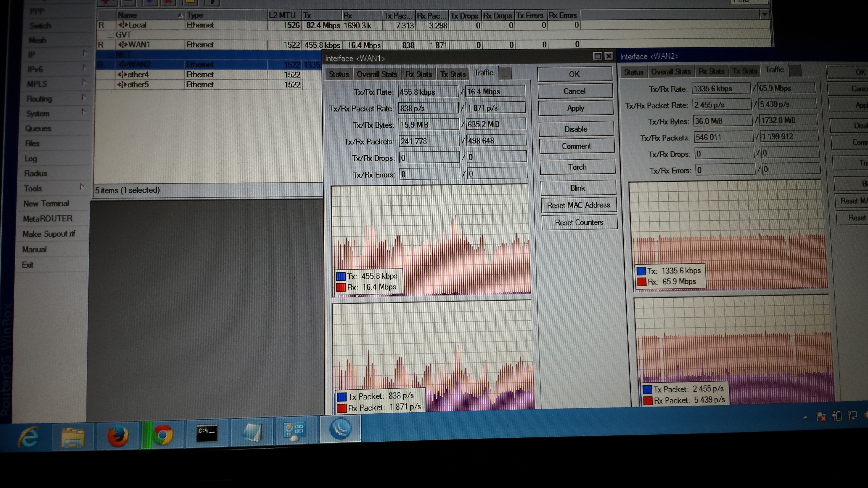The height and width of the screenshot is (488, 868).
Task: Expand the Tools submenu
Action: click(82, 187)
